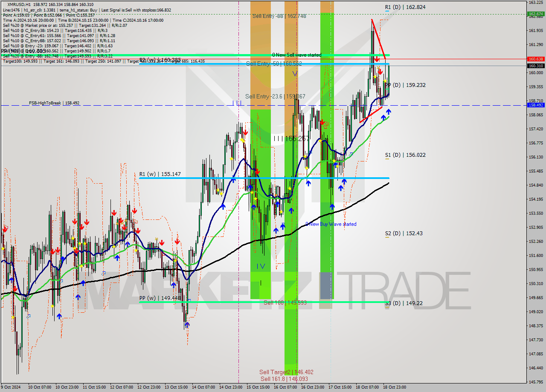Click the 163.225 price axis value
This screenshot has width=546, height=392.
[536, 3]
